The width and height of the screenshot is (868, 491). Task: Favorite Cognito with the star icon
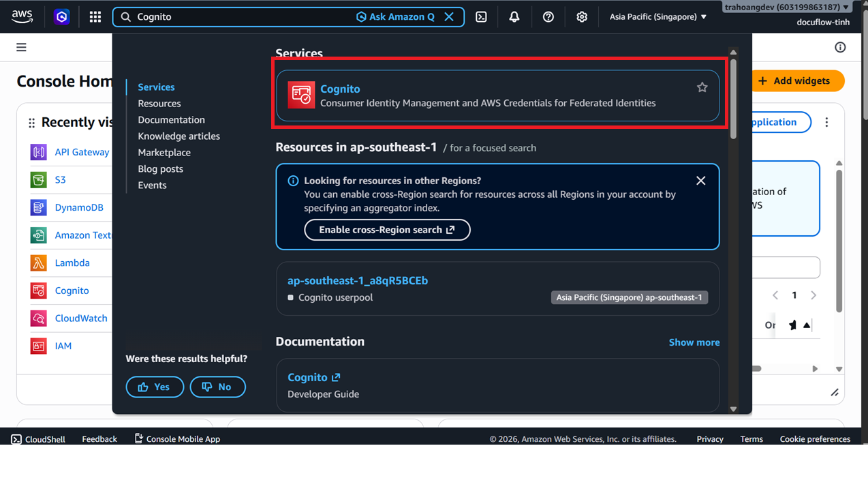click(702, 87)
